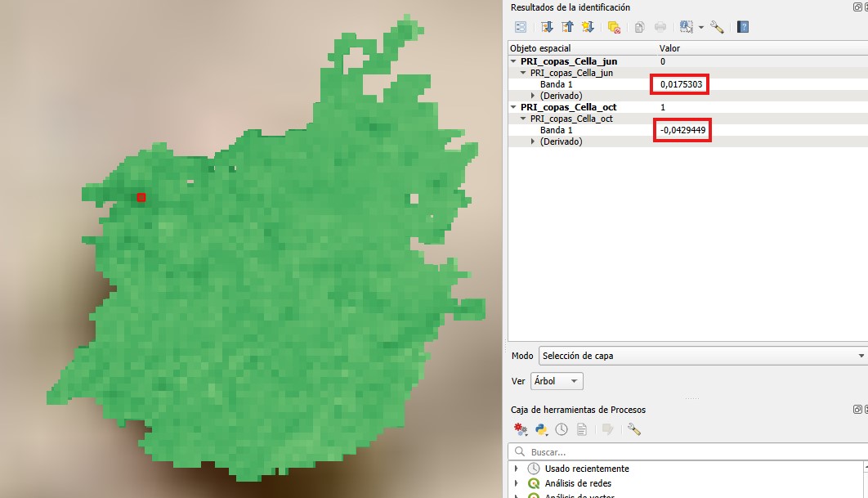Open the identify selection tool dropdown arrow

tap(701, 28)
